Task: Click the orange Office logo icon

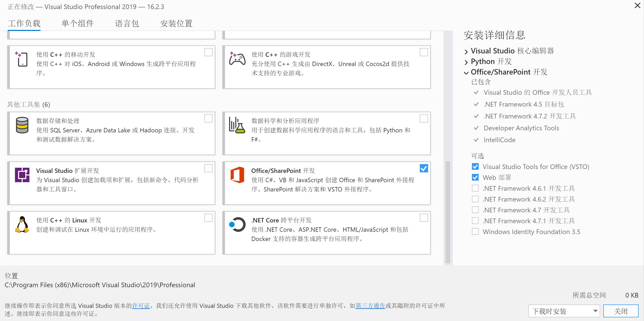Action: point(237,175)
